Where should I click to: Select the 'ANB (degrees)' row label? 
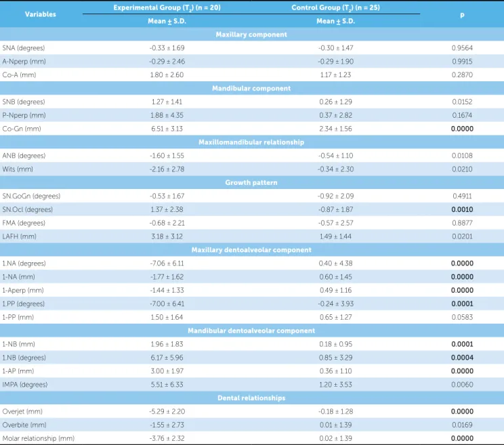click(x=24, y=156)
